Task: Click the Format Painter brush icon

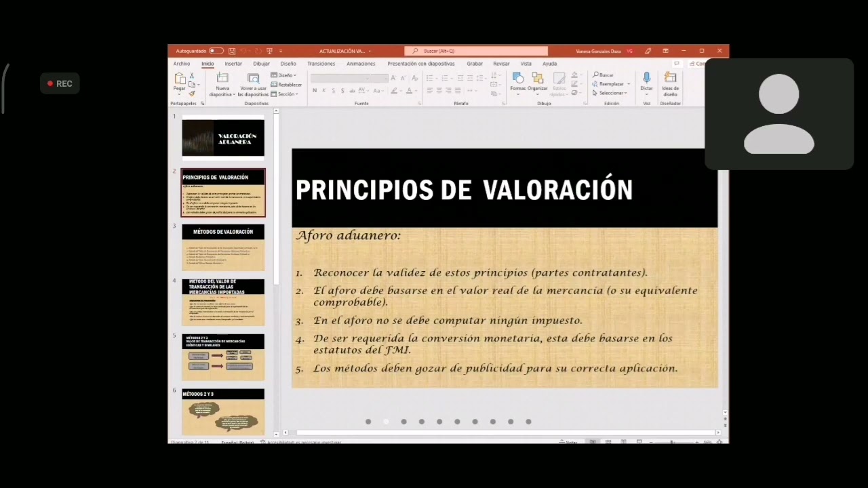Action: tap(192, 94)
